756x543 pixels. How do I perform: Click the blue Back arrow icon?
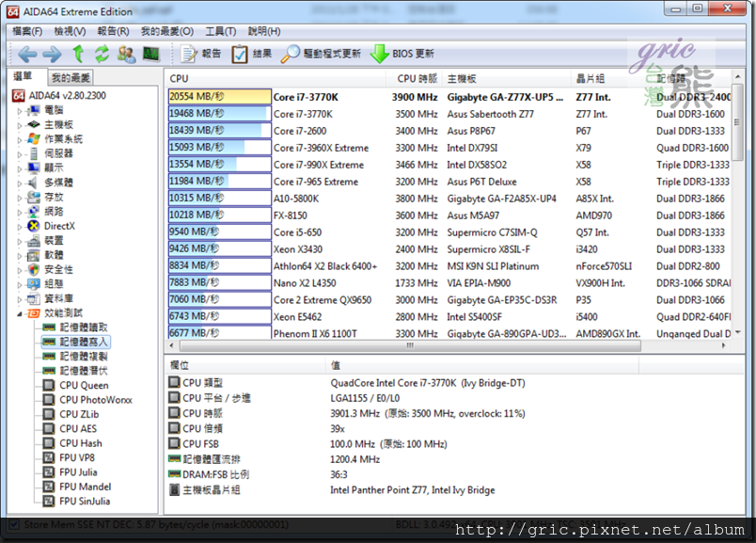point(27,54)
